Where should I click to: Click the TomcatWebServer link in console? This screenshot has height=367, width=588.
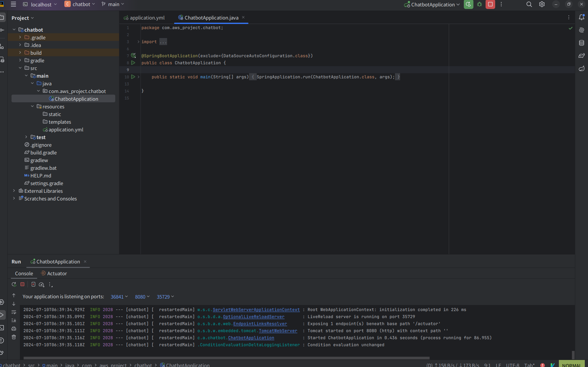[278, 331]
